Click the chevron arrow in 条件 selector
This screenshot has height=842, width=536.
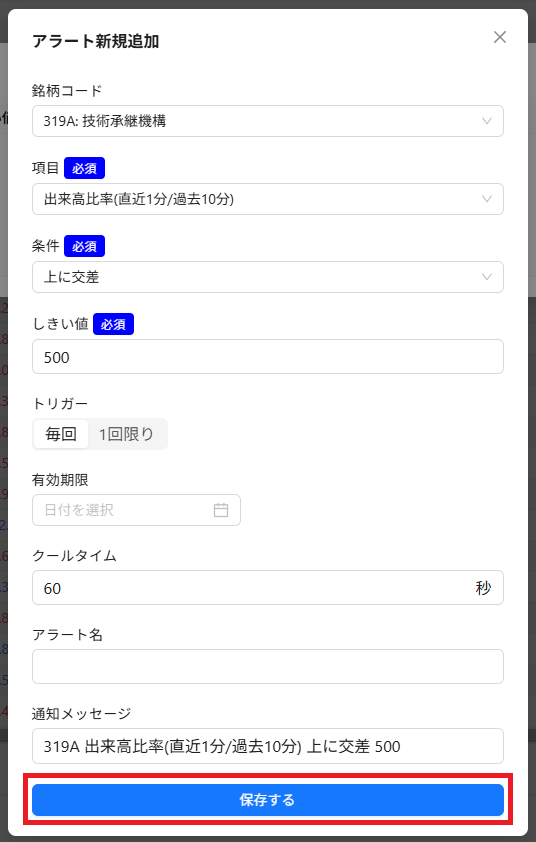click(x=487, y=277)
